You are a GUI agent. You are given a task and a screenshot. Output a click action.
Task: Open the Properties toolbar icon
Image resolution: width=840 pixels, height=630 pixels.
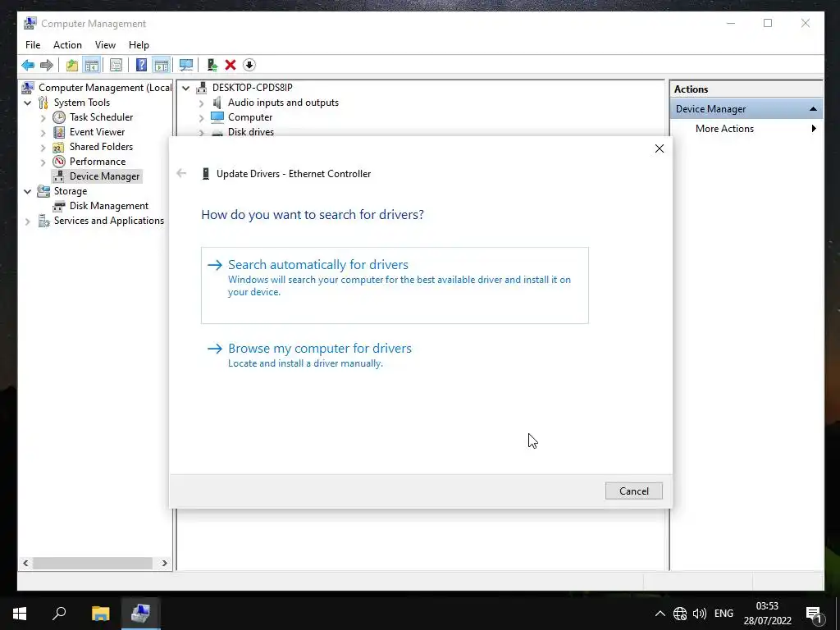(x=116, y=66)
